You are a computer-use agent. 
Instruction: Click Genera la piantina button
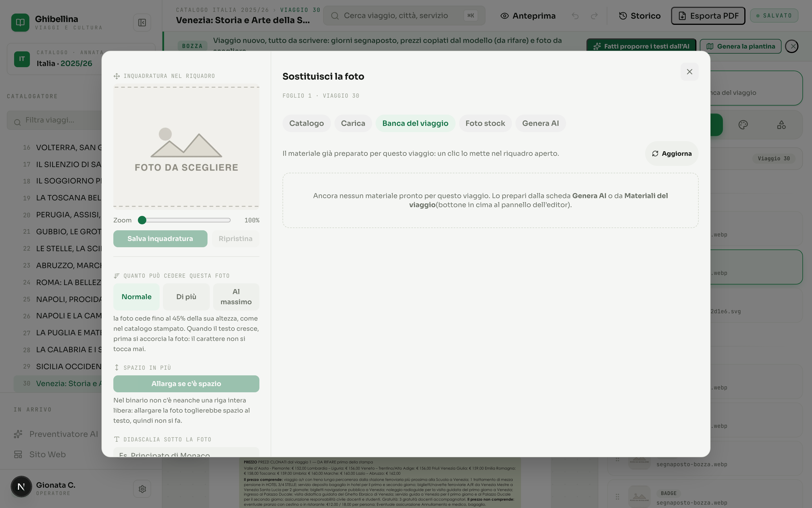(x=741, y=46)
